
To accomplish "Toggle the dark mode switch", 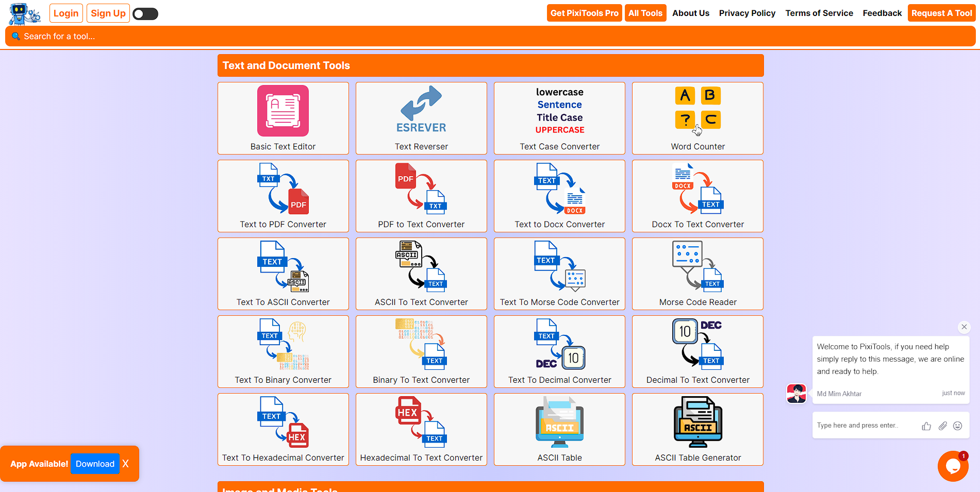I will click(145, 14).
